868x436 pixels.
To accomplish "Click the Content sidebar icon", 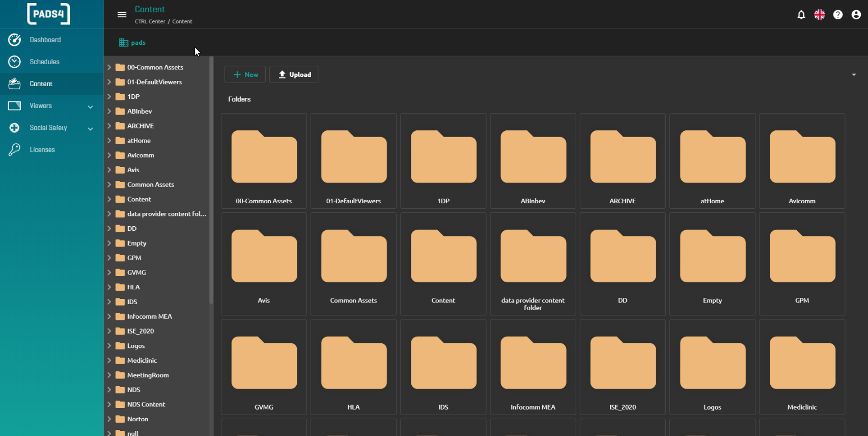I will [x=15, y=84].
